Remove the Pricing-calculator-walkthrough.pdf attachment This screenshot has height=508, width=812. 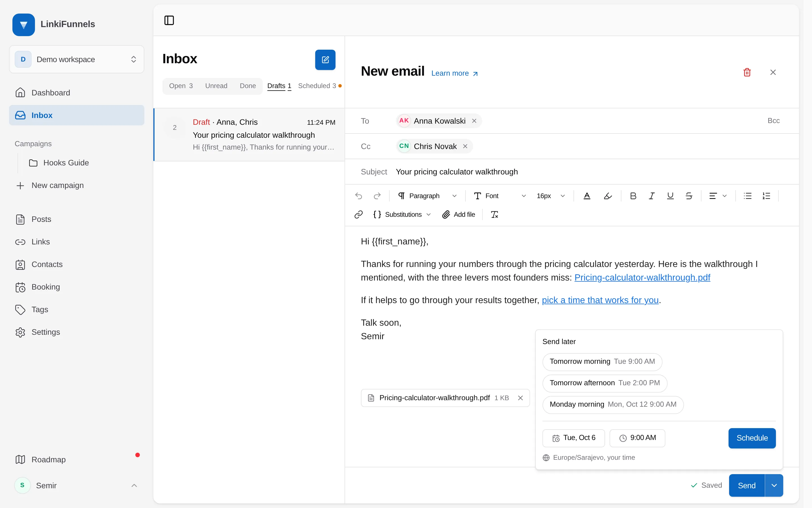pyautogui.click(x=520, y=398)
